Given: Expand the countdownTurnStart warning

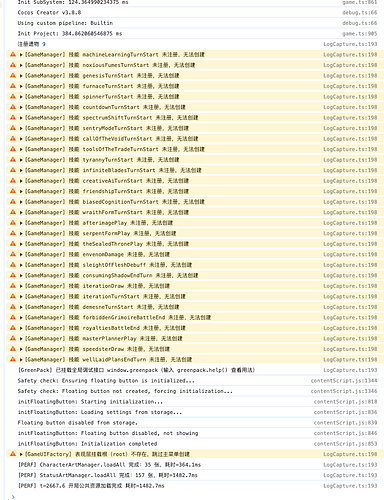Looking at the screenshot, I should pos(21,107).
